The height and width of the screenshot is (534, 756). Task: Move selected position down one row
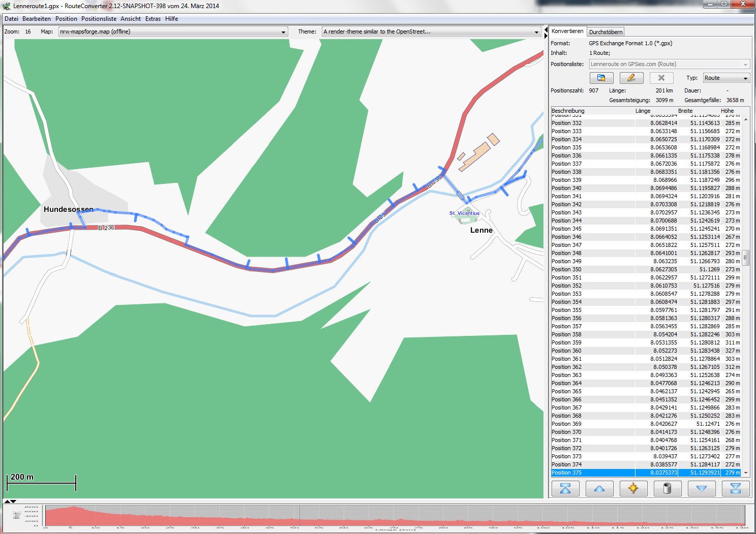pyautogui.click(x=702, y=489)
